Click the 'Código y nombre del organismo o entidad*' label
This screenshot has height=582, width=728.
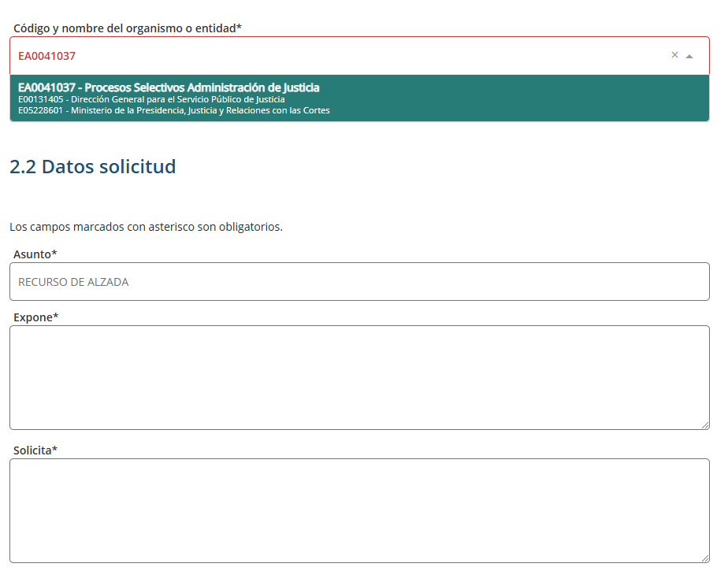click(128, 28)
